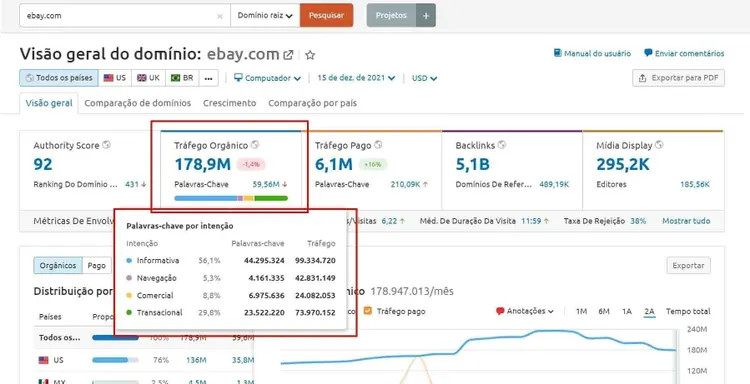Select the UK country filter
Viewport: 750px width, 384px height.
[148, 78]
